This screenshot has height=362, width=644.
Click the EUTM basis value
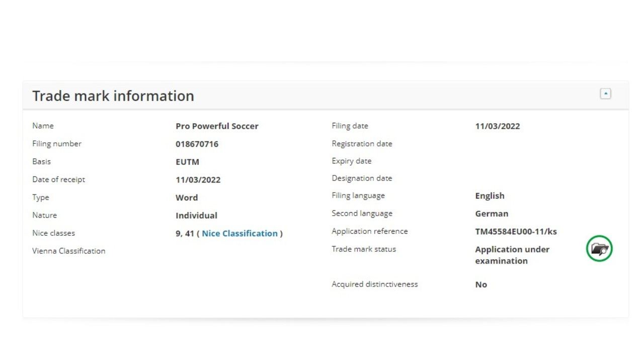187,162
